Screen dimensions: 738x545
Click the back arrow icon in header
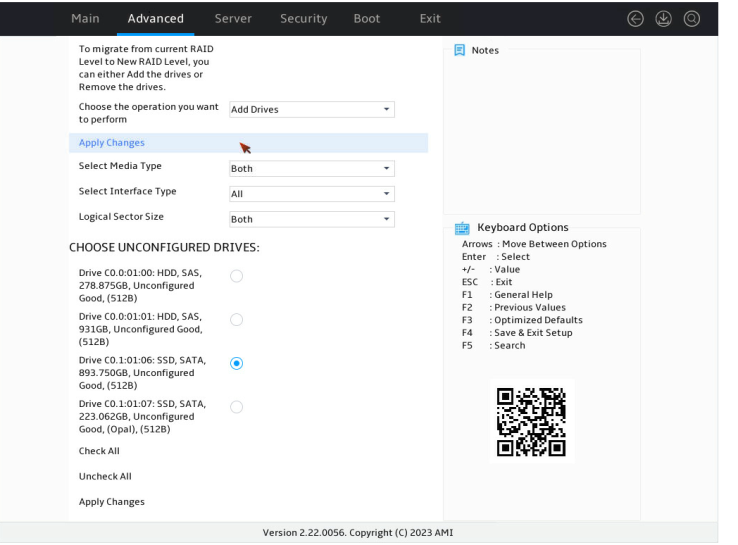[x=635, y=19]
